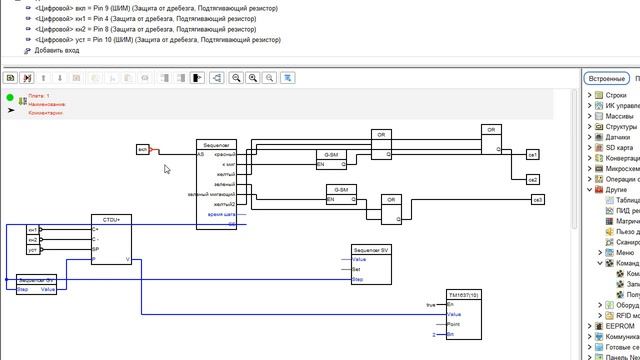Click the black arrow under the green circle

[x=11, y=110]
